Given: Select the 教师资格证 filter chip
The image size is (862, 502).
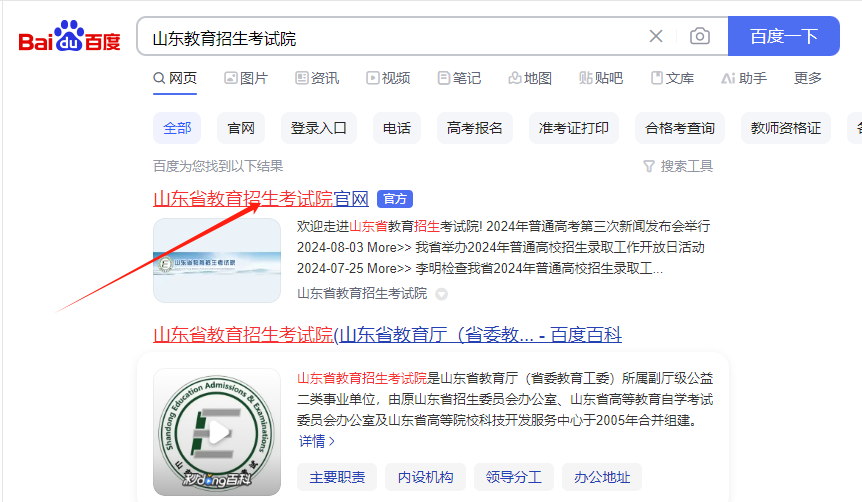Looking at the screenshot, I should (786, 128).
